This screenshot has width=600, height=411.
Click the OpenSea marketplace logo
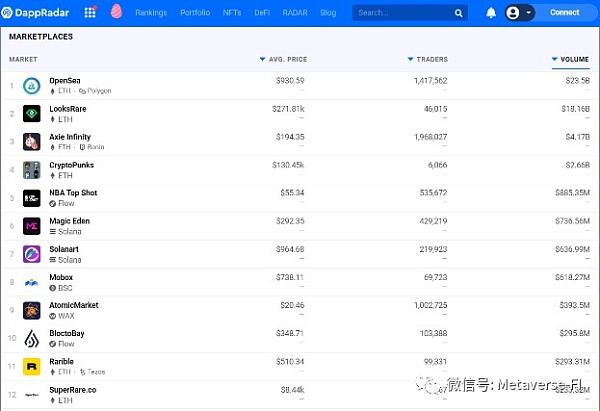31,85
